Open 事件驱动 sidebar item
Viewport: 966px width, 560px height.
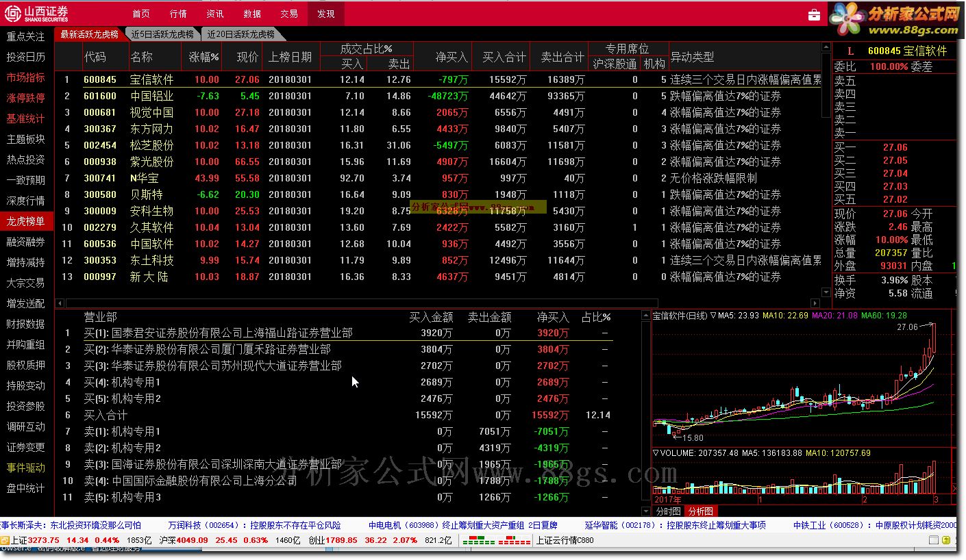[26, 468]
